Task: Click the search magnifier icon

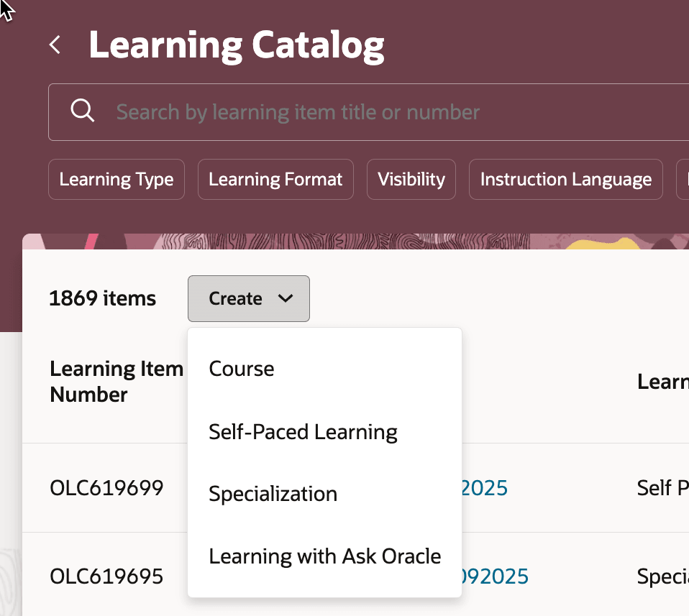Action: (x=82, y=111)
